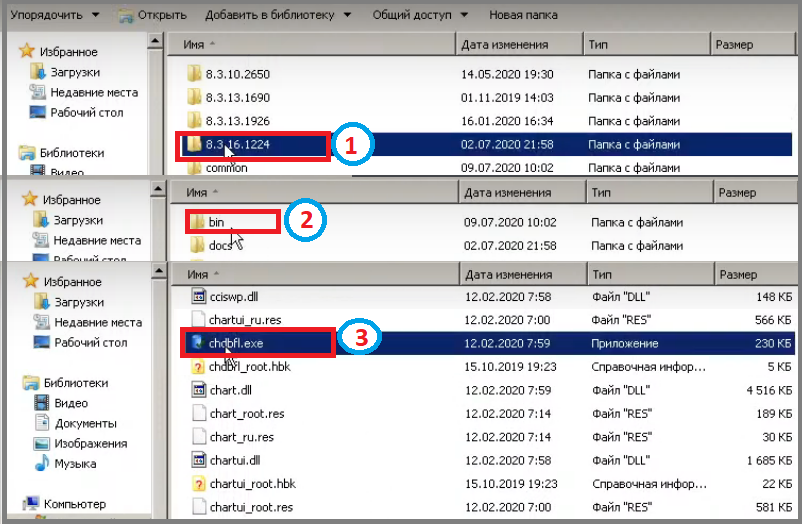This screenshot has height=524, width=802.
Task: Select the chartui_ru.res file icon
Action: tap(198, 320)
